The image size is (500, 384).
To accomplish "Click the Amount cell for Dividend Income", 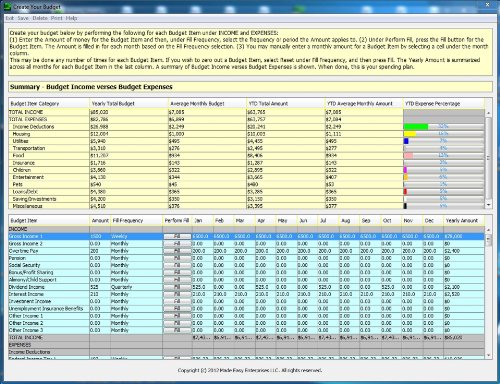I will (x=100, y=287).
